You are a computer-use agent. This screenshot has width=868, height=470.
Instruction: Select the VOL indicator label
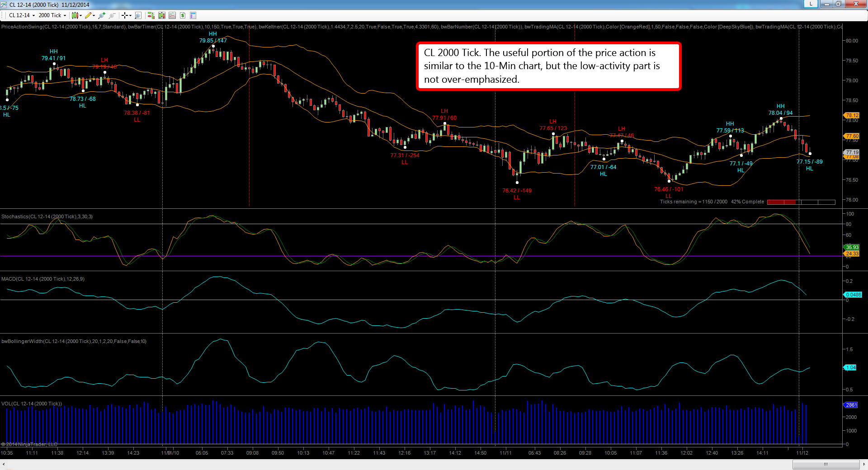point(32,404)
